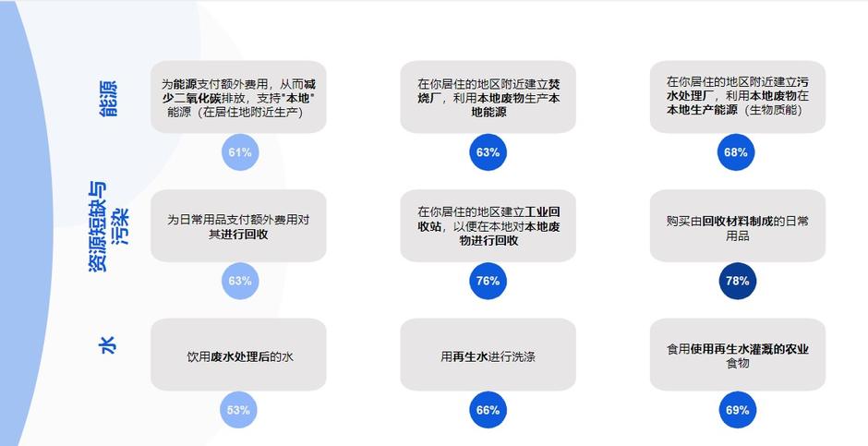This screenshot has height=446, width=868.
Task: Select the 焚烧厂 local energy card
Action: tap(488, 97)
